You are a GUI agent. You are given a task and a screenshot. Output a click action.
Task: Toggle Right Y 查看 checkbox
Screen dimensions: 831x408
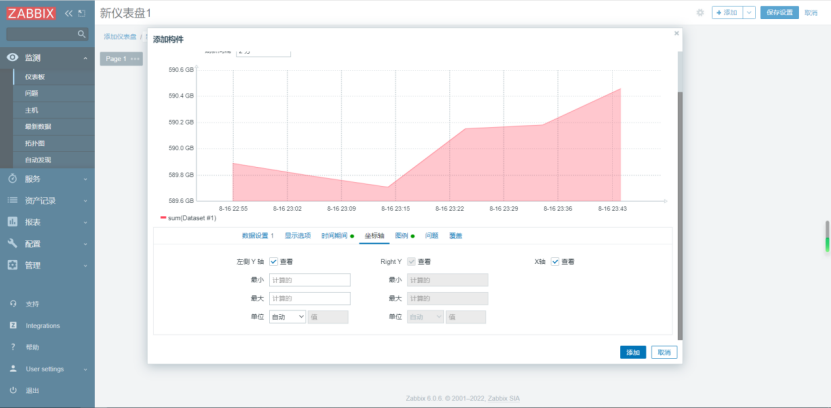click(x=411, y=261)
